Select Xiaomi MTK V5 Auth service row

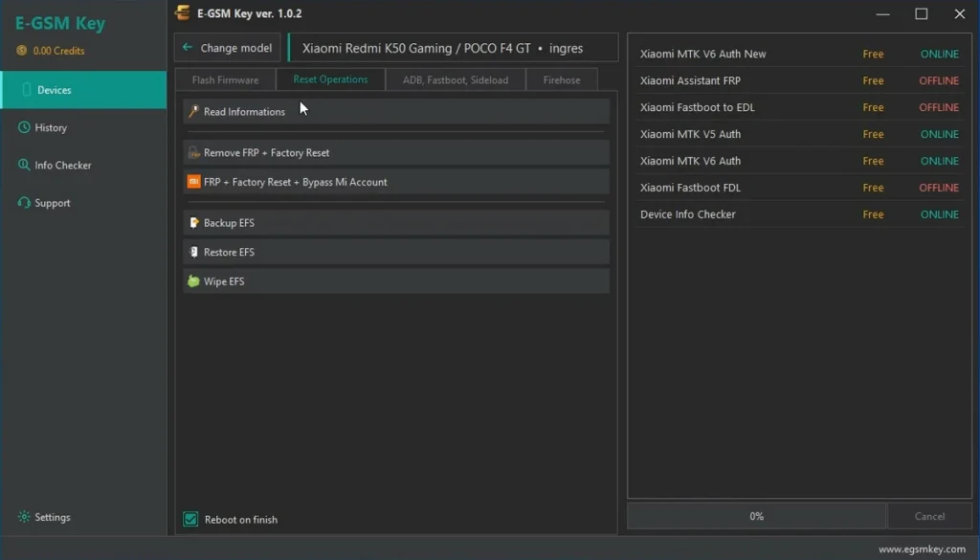[x=799, y=134]
